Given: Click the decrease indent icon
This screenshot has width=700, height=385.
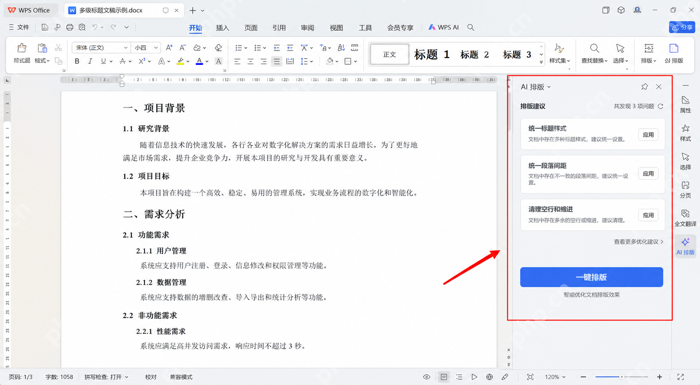Looking at the screenshot, I should pos(277,48).
